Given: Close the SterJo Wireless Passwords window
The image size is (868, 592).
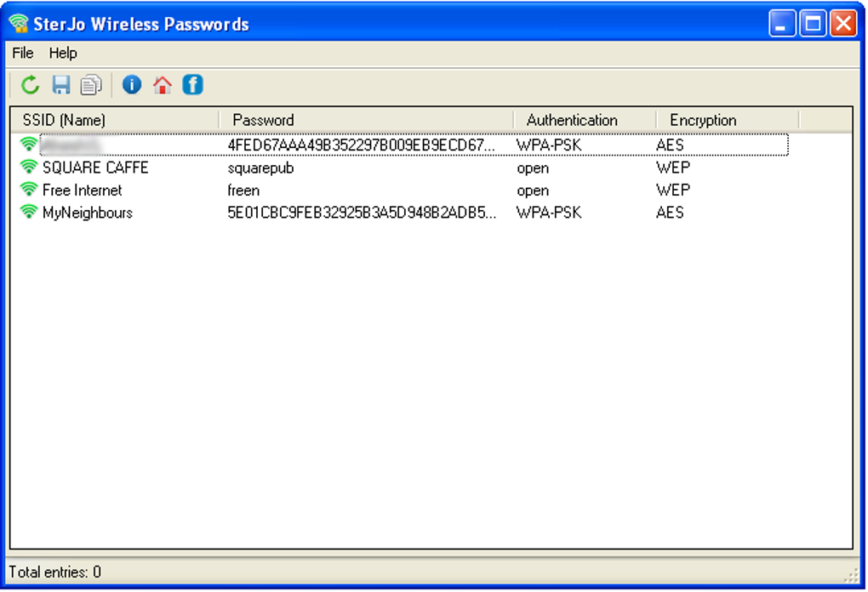Looking at the screenshot, I should point(843,24).
